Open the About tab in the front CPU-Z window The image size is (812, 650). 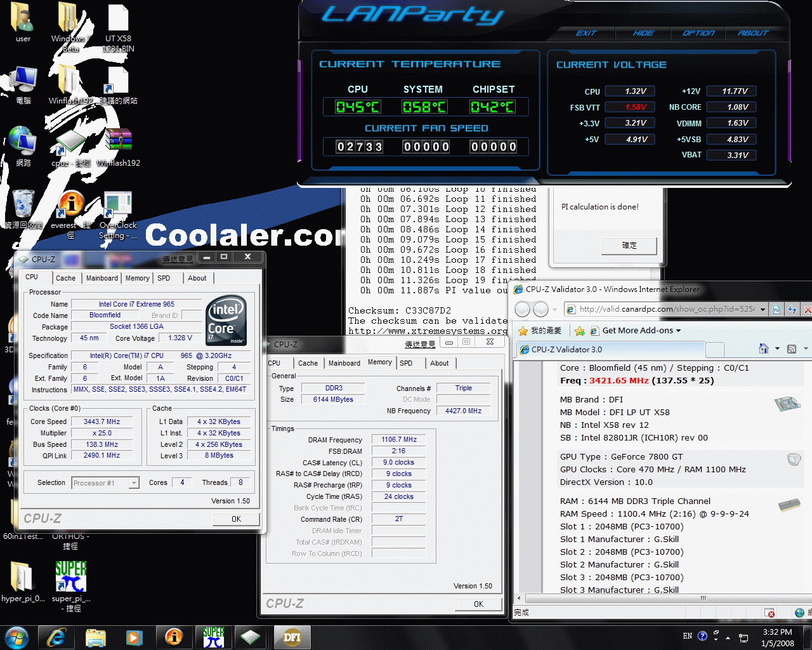pos(197,278)
